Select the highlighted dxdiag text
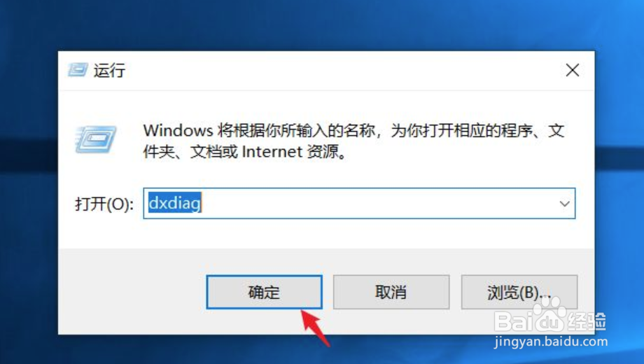The width and height of the screenshot is (644, 364). 174,203
